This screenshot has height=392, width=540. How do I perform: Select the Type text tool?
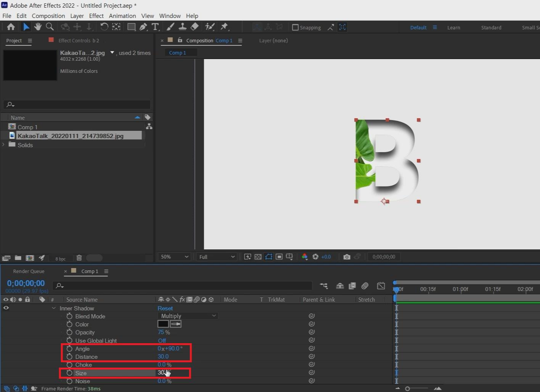pos(155,27)
